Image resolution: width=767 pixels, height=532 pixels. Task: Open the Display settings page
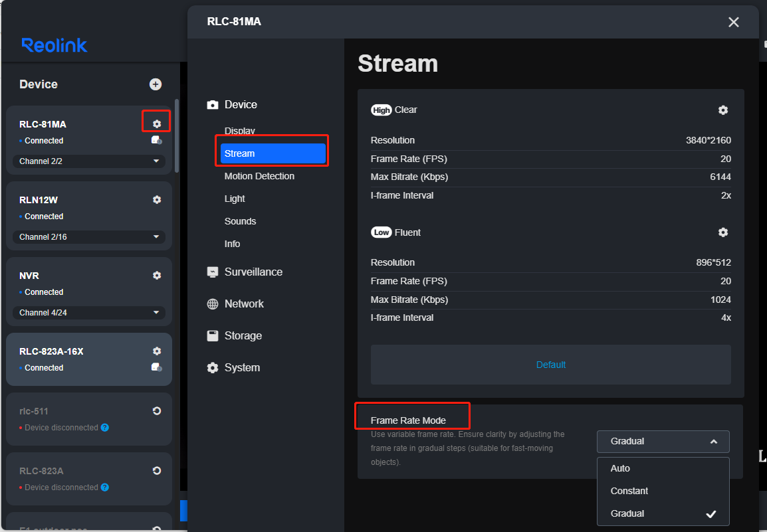pos(240,131)
